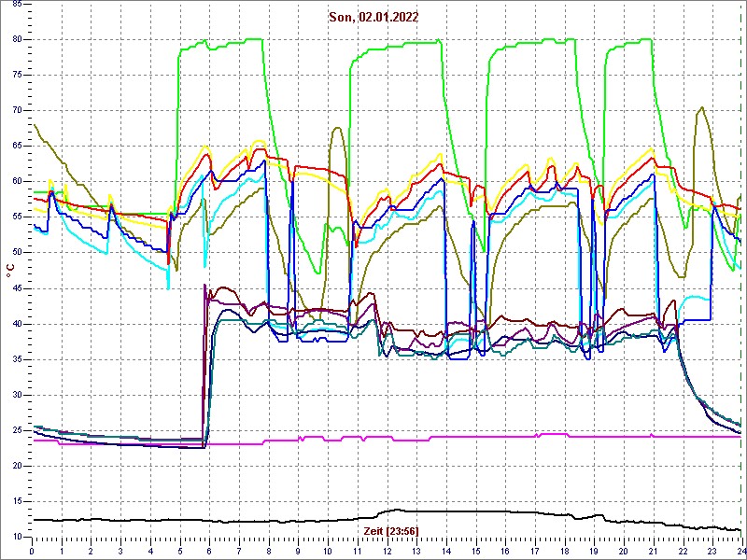The image size is (747, 560).
Task: Click the x-axis hour label '5'
Action: click(180, 551)
